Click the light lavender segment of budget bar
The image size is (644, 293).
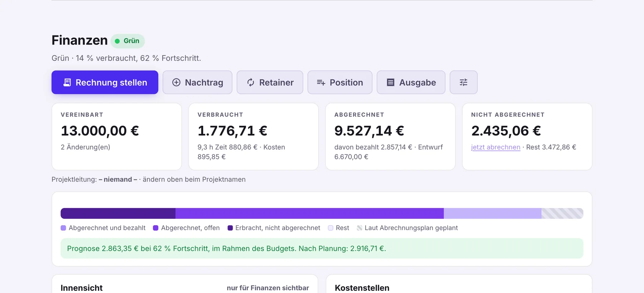[493, 213]
